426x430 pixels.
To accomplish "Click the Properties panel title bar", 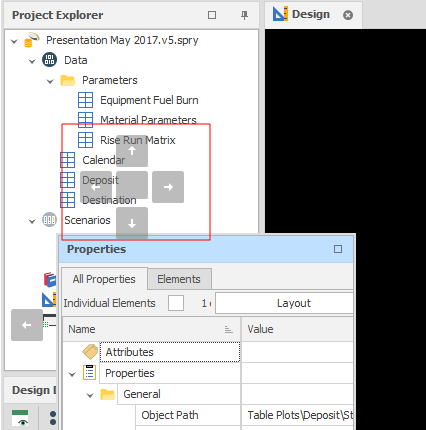I will 206,249.
